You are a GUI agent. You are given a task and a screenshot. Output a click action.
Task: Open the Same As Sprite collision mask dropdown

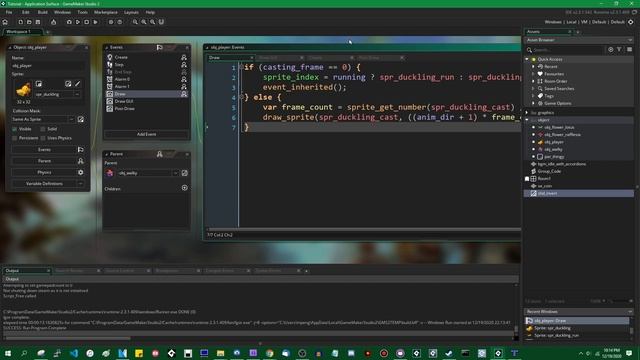point(71,119)
